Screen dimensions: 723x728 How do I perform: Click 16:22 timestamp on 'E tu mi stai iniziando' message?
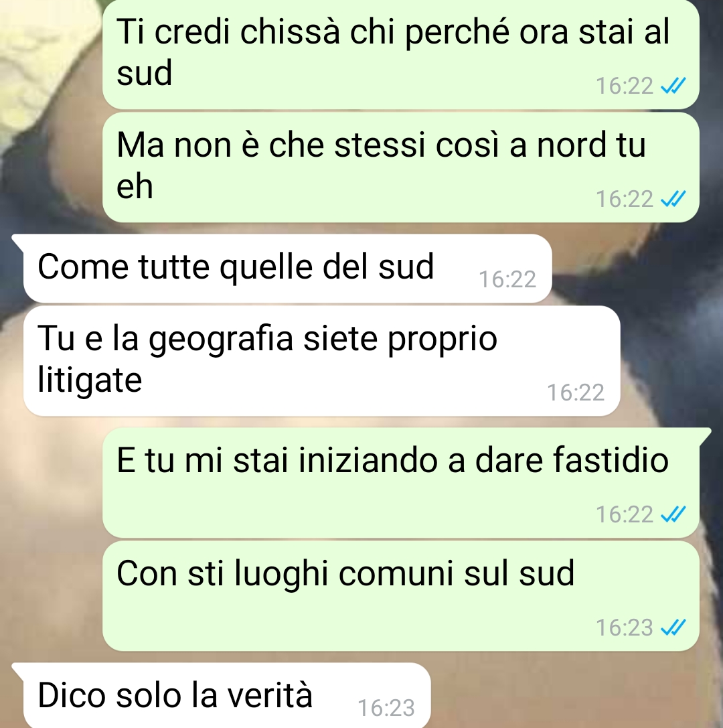(x=624, y=514)
